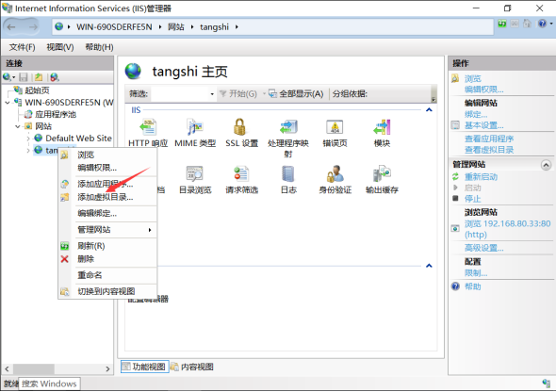Click the left pane horizontal scrollbar
Screen dimensions: 556x392
pyautogui.click(x=57, y=369)
